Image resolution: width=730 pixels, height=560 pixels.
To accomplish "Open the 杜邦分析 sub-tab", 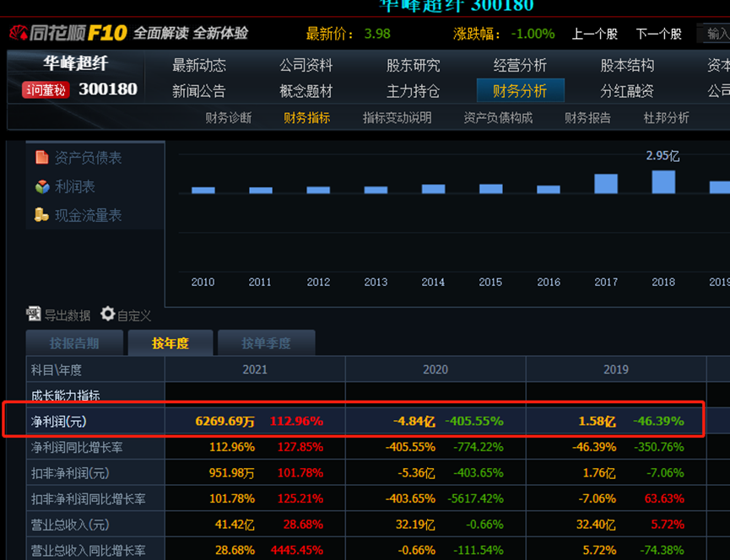I will (x=666, y=118).
